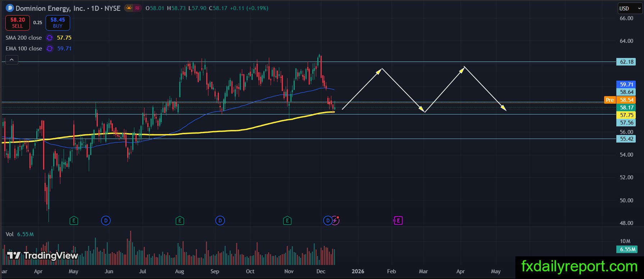
Task: Click the 58.45 BUY button
Action: coord(57,23)
